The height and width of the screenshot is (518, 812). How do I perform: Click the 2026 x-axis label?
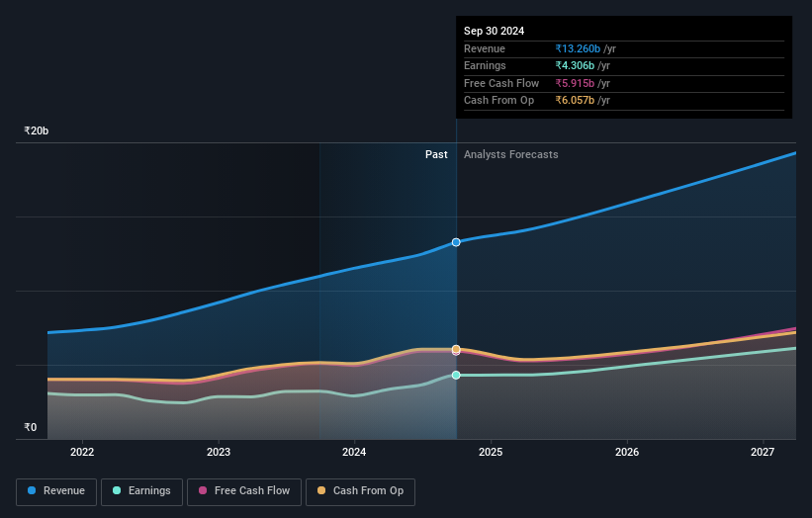[627, 453]
